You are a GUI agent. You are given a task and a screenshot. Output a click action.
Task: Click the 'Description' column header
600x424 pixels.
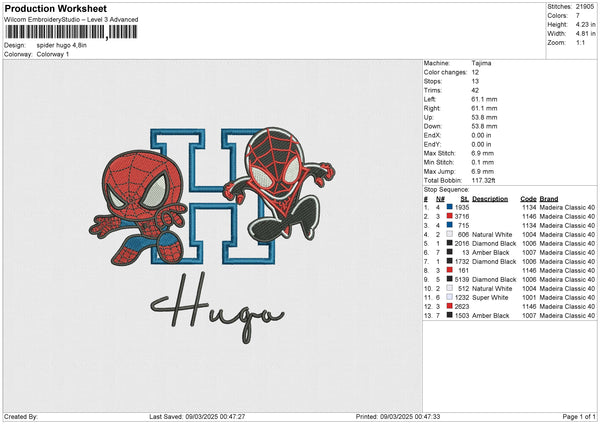(x=490, y=199)
